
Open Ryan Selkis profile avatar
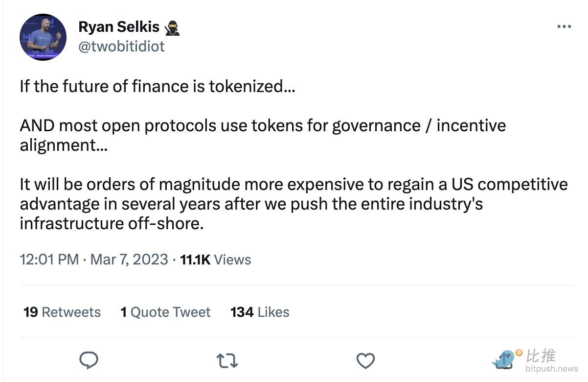pos(43,37)
